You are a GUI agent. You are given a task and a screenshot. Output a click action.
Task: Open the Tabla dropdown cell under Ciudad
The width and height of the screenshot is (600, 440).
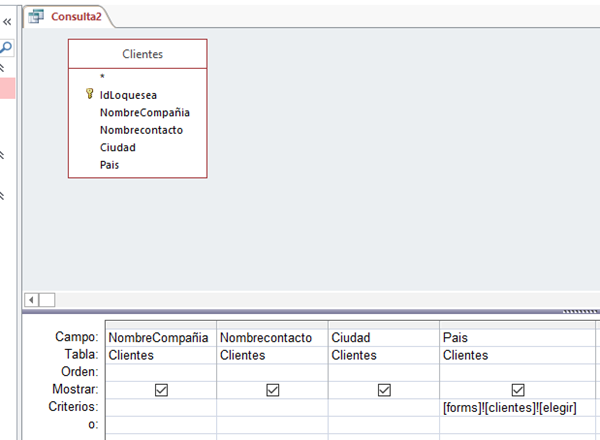pyautogui.click(x=383, y=355)
